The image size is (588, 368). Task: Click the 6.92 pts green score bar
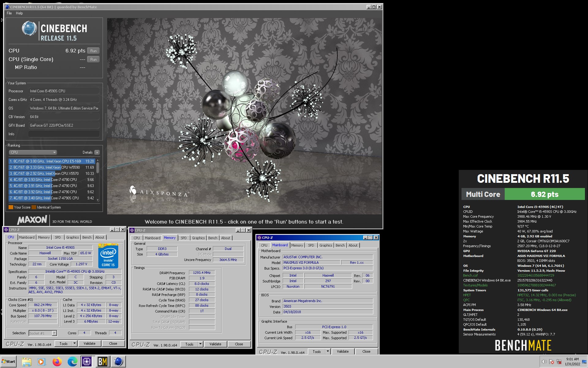545,194
